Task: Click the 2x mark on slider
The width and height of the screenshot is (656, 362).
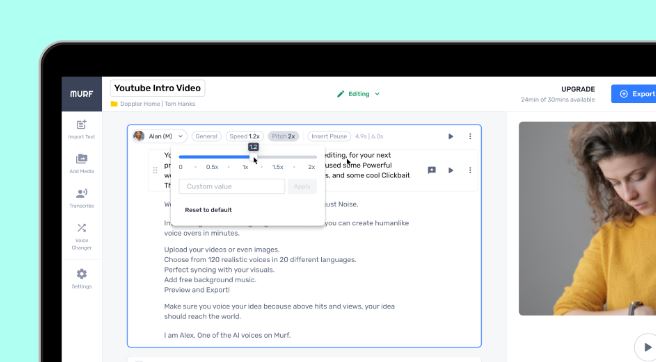Action: click(311, 167)
